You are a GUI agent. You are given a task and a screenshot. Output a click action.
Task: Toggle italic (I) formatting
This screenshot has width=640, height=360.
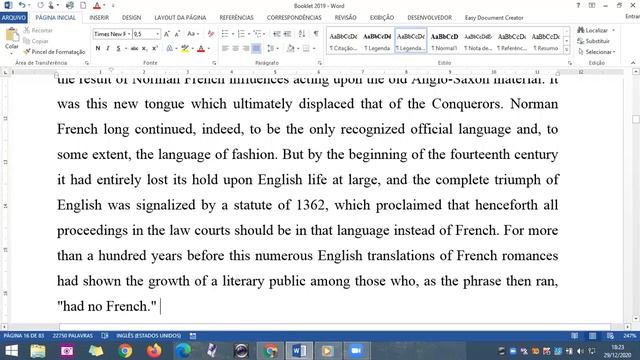(108, 49)
